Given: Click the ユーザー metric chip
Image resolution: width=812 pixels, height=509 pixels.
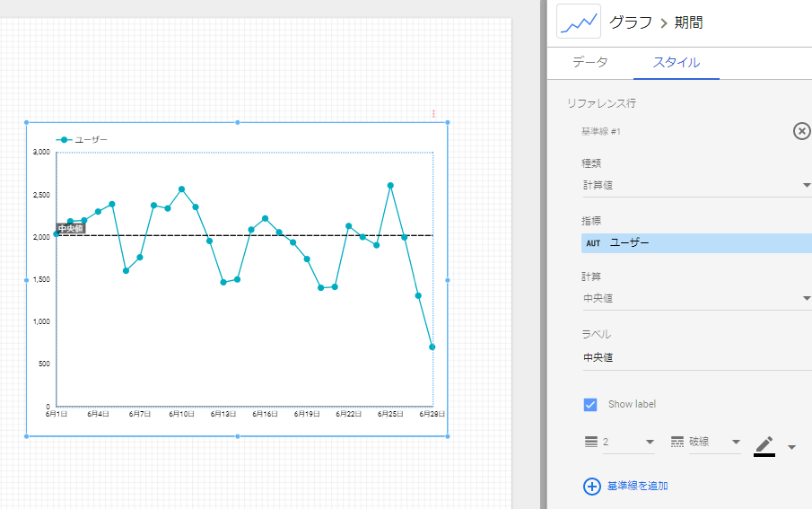Looking at the screenshot, I should pos(695,243).
